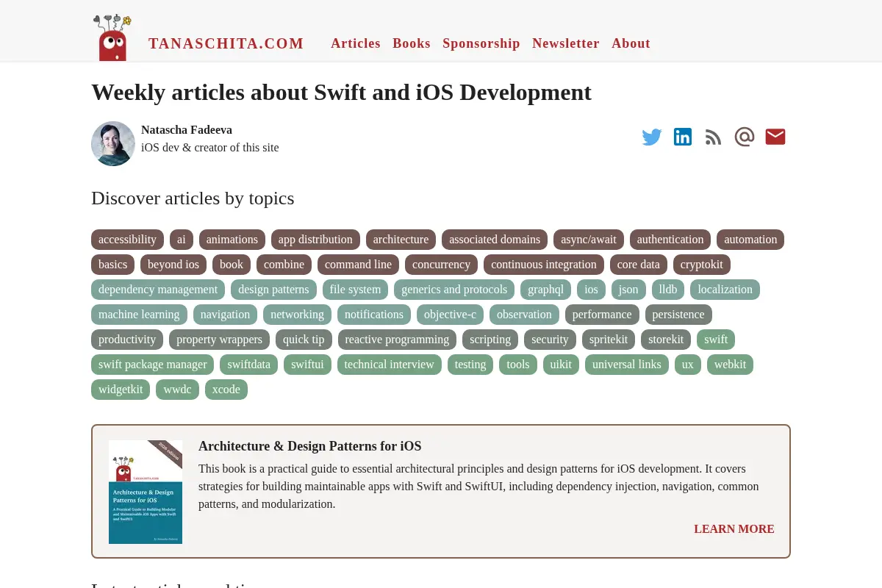
Task: Select the animations topic tag
Action: (232, 240)
